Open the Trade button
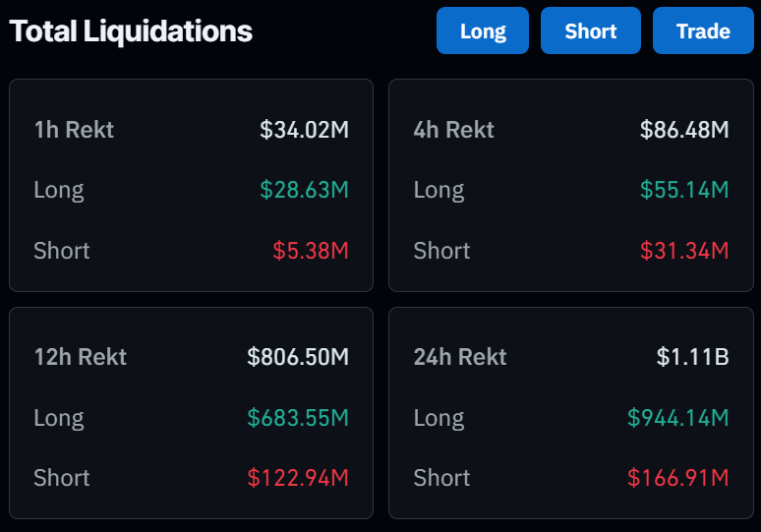The width and height of the screenshot is (761, 532). click(703, 30)
